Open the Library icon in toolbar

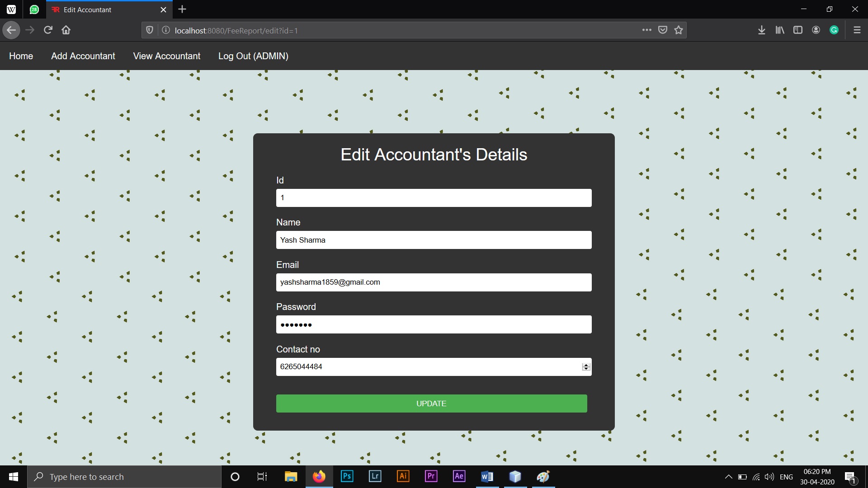(780, 30)
